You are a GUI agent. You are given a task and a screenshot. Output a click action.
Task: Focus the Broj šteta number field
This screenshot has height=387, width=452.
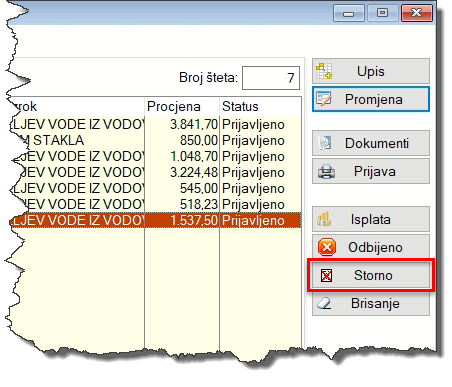[271, 78]
